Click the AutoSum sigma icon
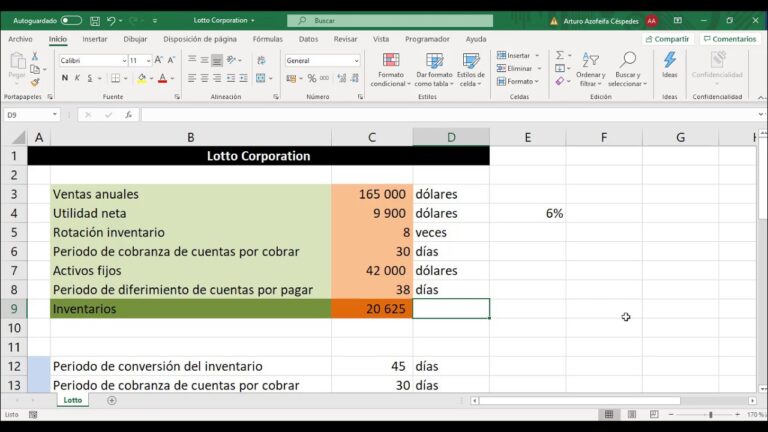 pyautogui.click(x=560, y=55)
